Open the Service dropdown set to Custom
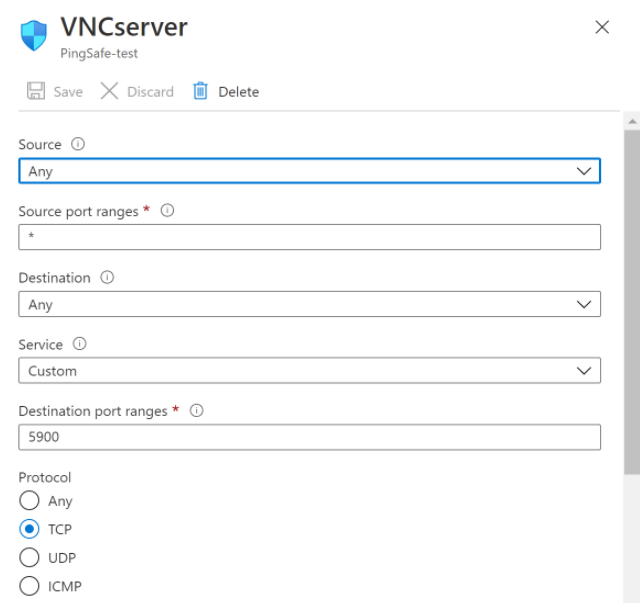This screenshot has height=603, width=640. pos(309,371)
